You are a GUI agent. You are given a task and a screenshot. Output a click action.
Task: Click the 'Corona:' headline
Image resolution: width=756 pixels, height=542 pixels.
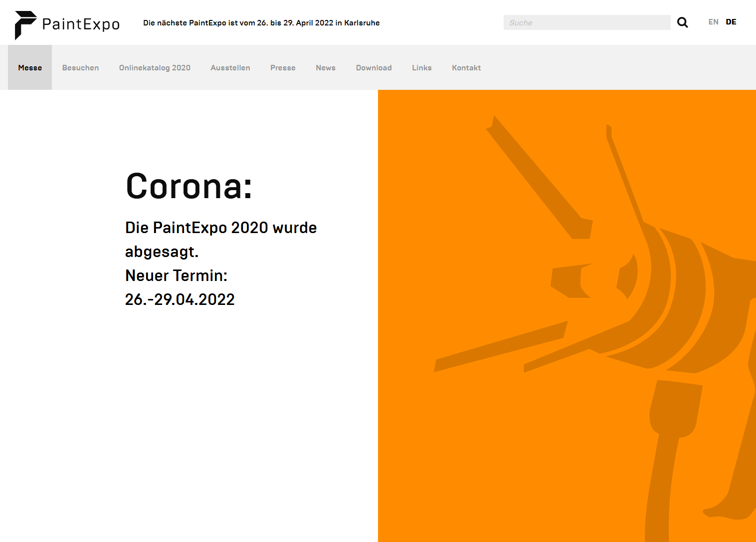tap(189, 186)
